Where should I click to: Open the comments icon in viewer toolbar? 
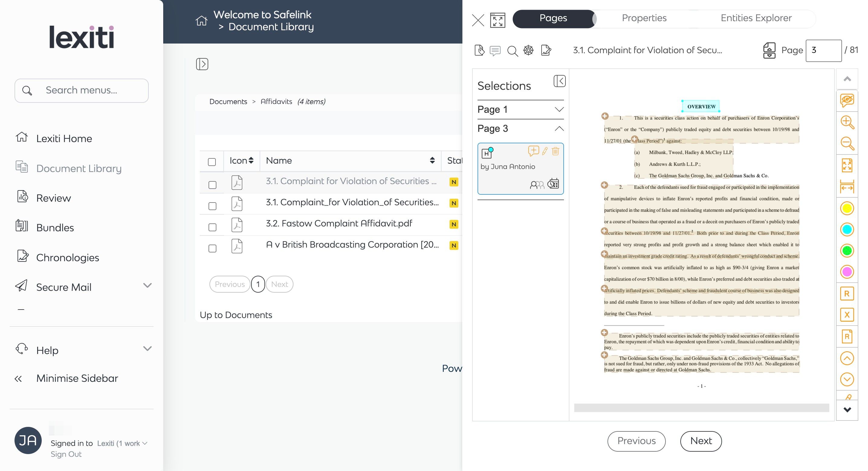click(495, 51)
